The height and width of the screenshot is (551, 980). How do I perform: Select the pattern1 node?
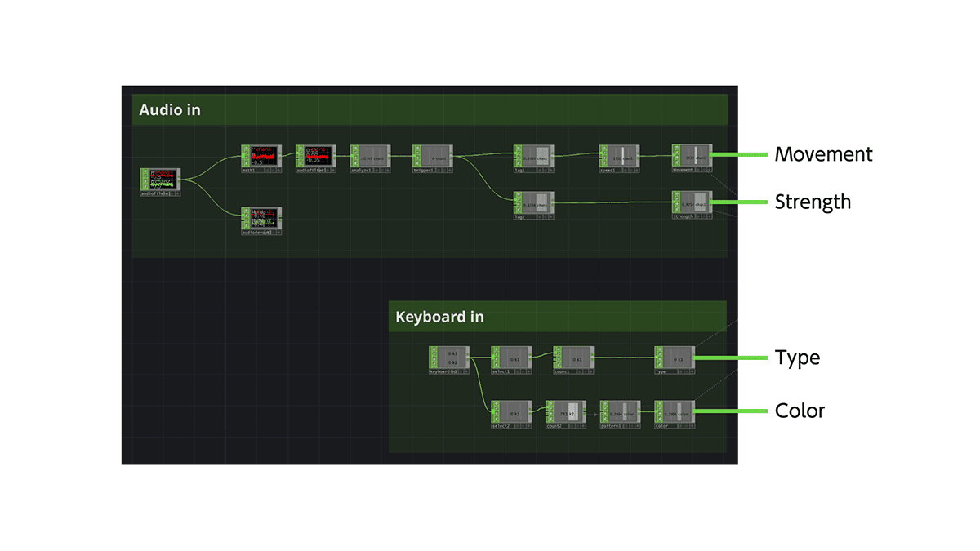coord(621,413)
